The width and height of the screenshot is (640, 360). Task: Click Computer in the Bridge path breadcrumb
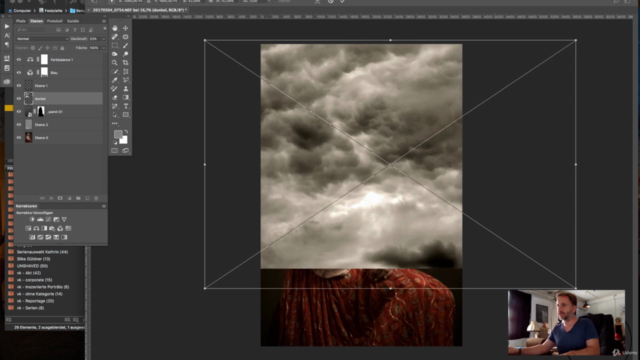pyautogui.click(x=22, y=11)
